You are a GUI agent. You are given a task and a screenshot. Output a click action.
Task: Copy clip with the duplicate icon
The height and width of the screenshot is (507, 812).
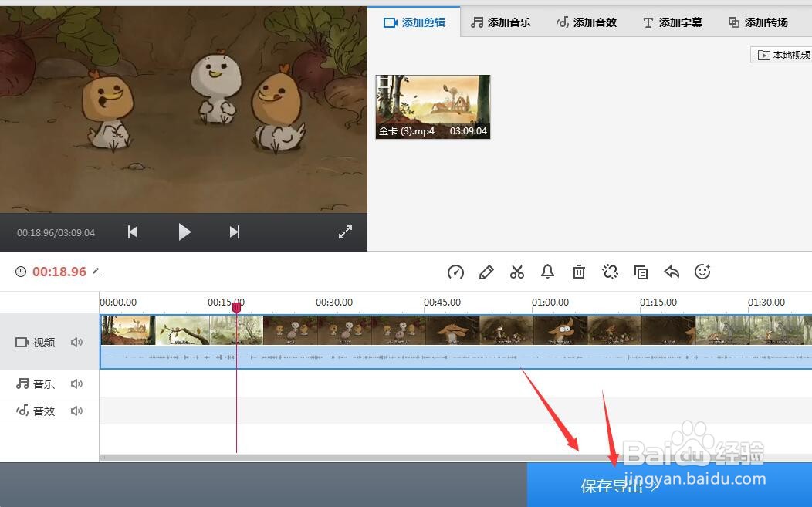pyautogui.click(x=641, y=272)
